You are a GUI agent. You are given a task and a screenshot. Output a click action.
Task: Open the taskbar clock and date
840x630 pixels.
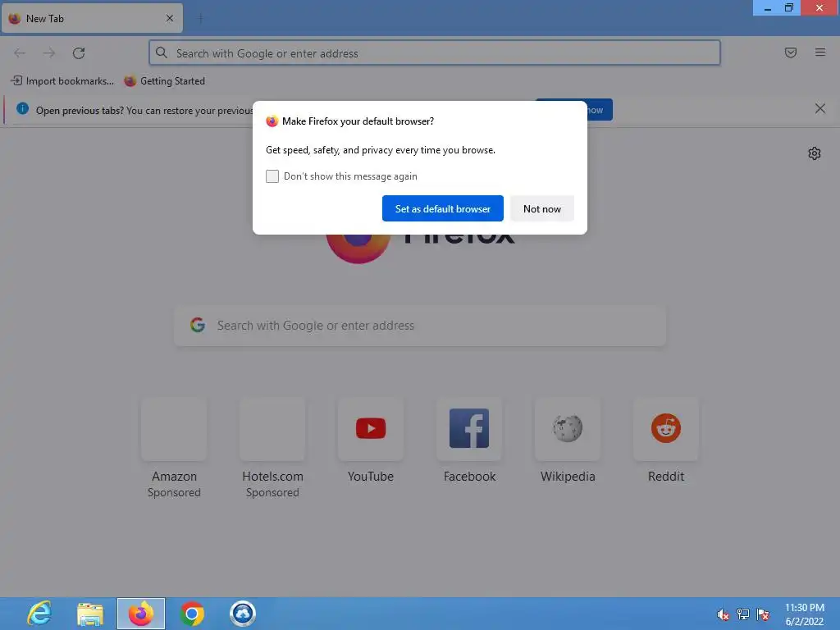coord(804,614)
